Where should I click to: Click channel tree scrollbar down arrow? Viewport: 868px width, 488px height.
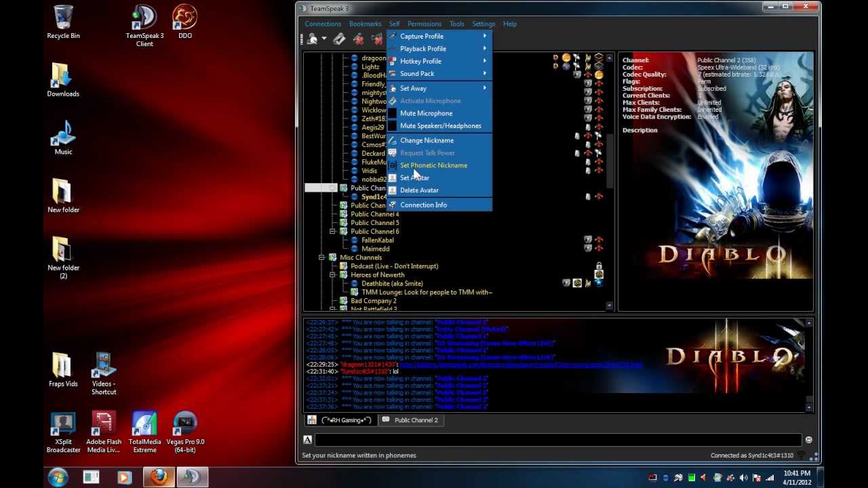pos(610,306)
